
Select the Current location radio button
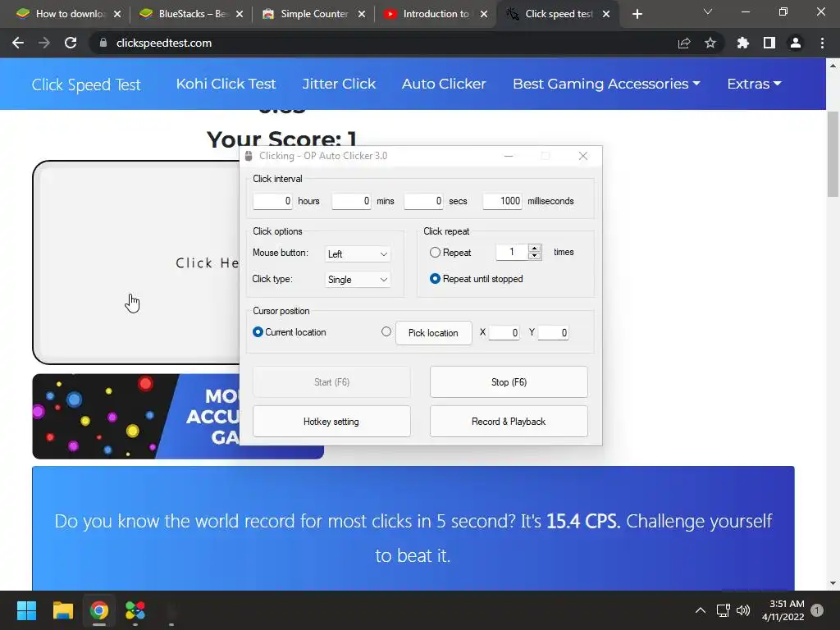(x=258, y=332)
